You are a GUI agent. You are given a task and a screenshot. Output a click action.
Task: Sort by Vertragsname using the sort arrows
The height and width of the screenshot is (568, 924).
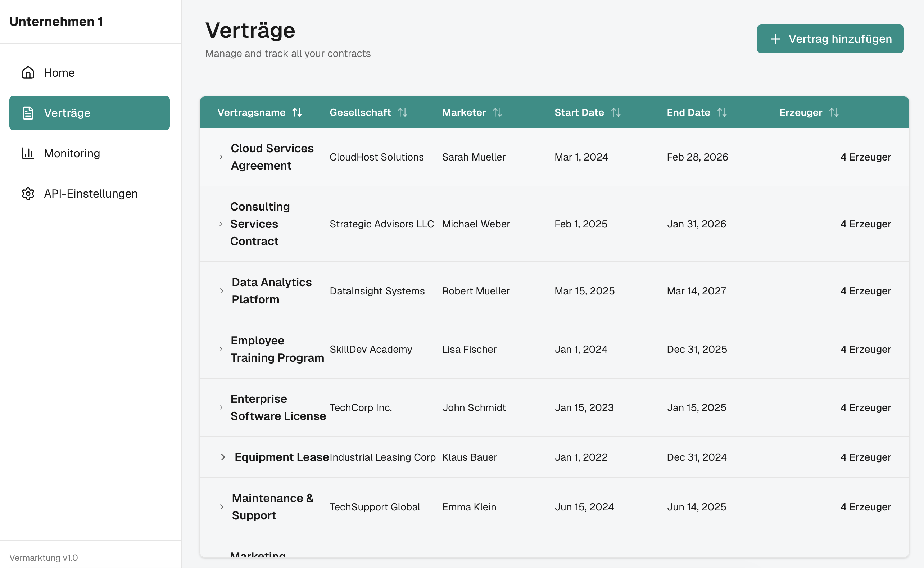(297, 112)
